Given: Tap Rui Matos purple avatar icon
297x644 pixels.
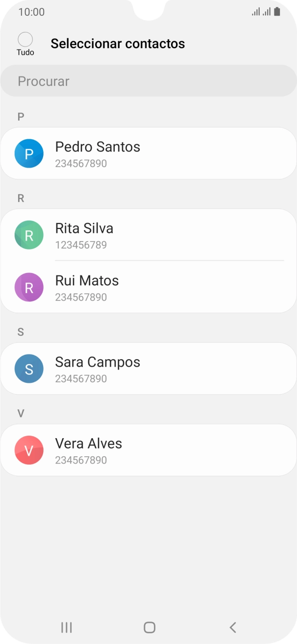Looking at the screenshot, I should 29,287.
